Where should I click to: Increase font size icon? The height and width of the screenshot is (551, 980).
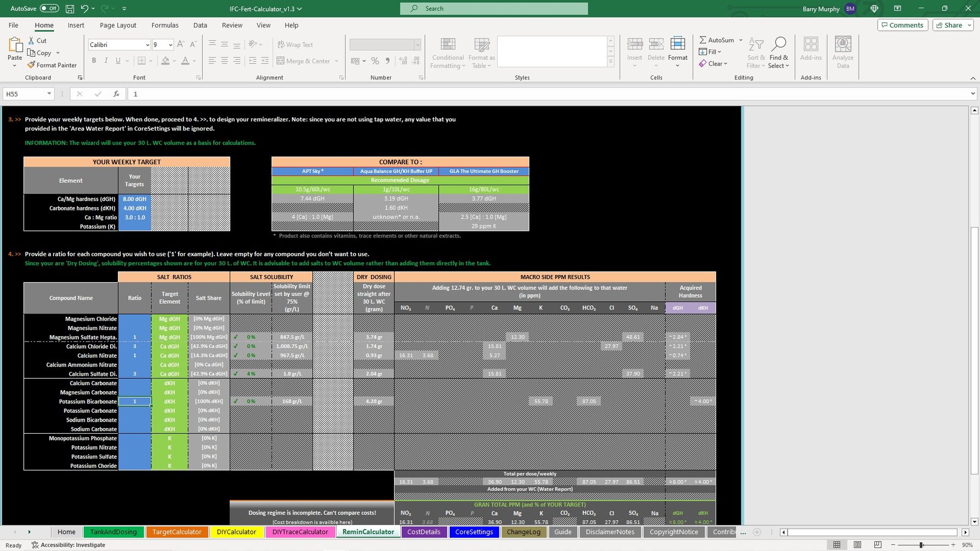pos(181,44)
